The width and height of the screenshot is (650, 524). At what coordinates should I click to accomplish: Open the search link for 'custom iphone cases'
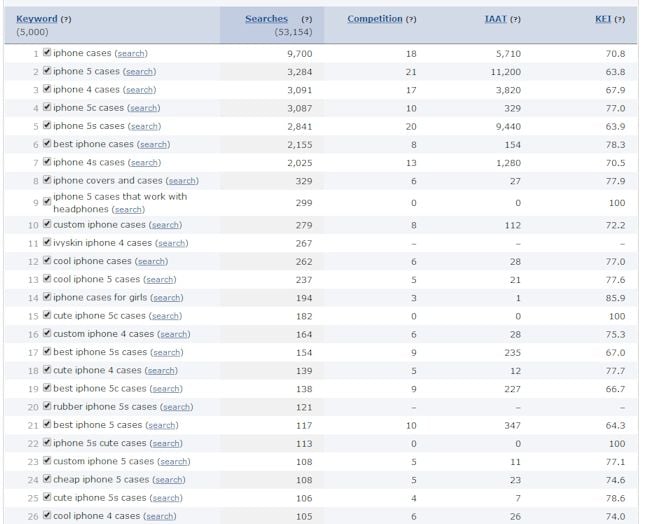coord(165,225)
